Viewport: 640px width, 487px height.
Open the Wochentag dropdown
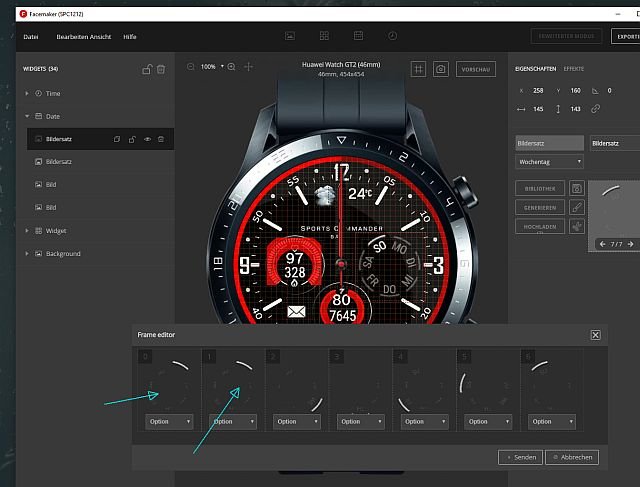[x=549, y=162]
